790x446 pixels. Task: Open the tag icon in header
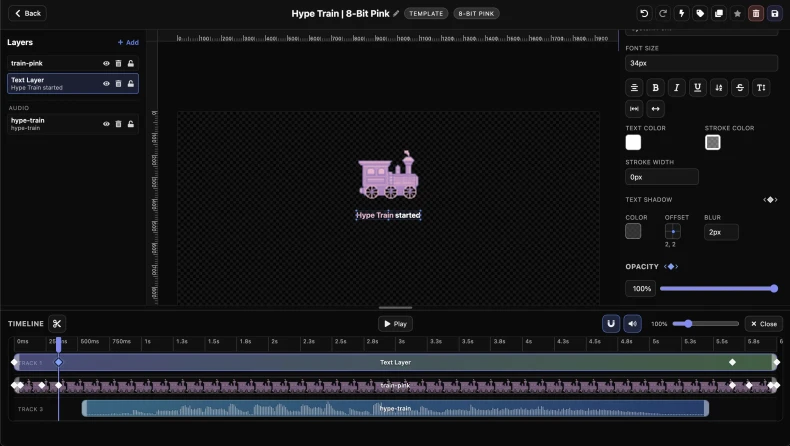click(700, 14)
